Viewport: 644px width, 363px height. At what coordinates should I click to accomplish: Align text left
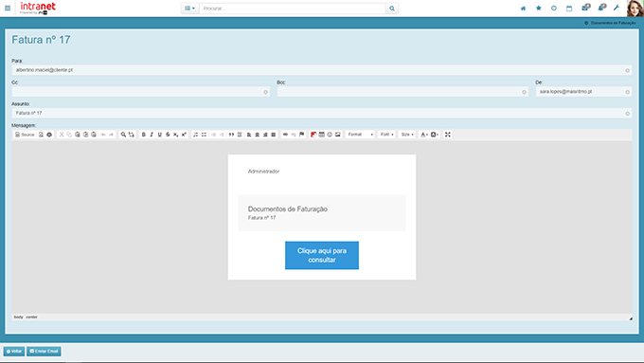pos(249,135)
